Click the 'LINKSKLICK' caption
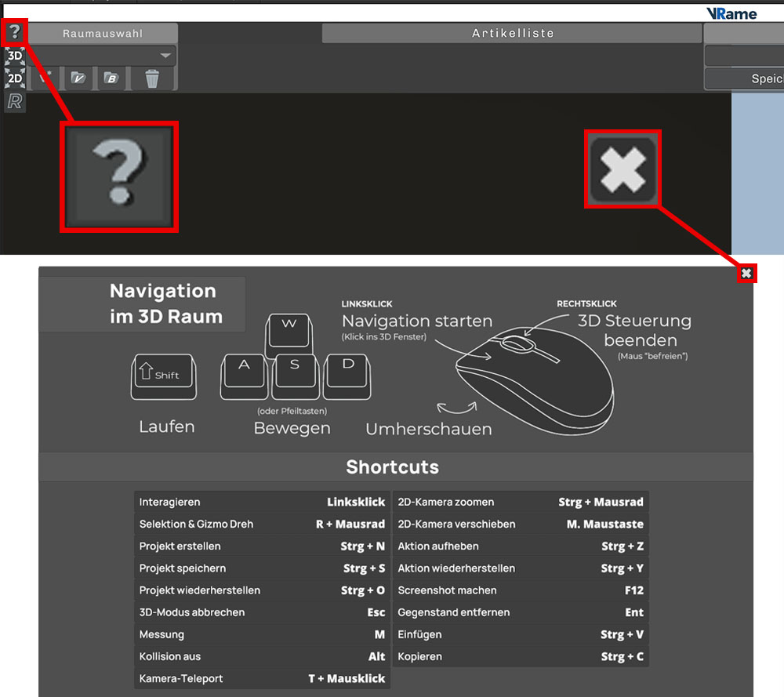The image size is (784, 697). [x=367, y=304]
